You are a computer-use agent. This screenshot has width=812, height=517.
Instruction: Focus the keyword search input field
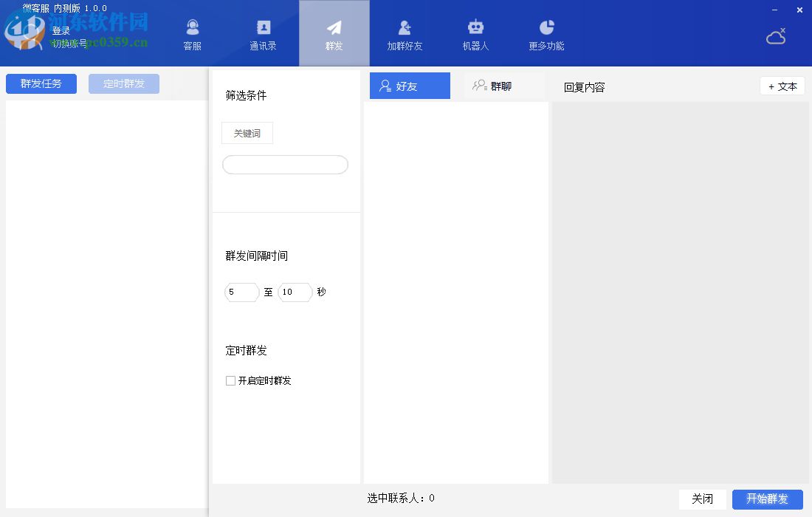coord(285,165)
